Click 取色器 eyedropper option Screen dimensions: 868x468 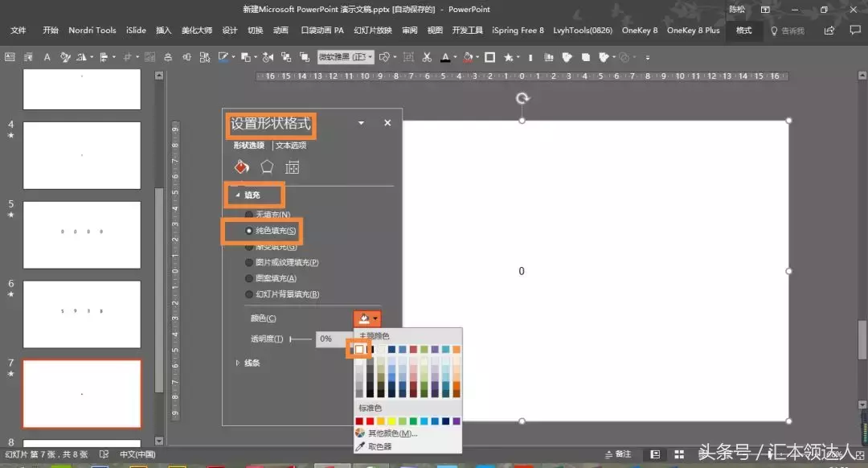click(x=379, y=446)
